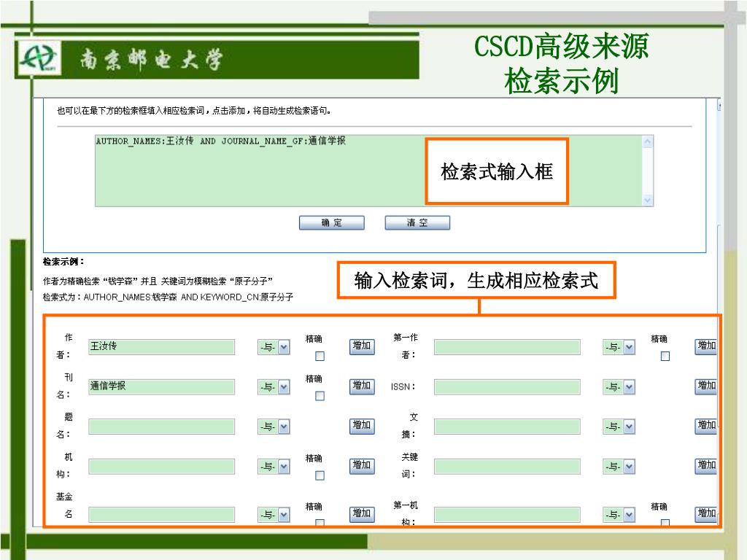Open the 与 dropdown in 题名 row
747x560 pixels.
pos(274,427)
